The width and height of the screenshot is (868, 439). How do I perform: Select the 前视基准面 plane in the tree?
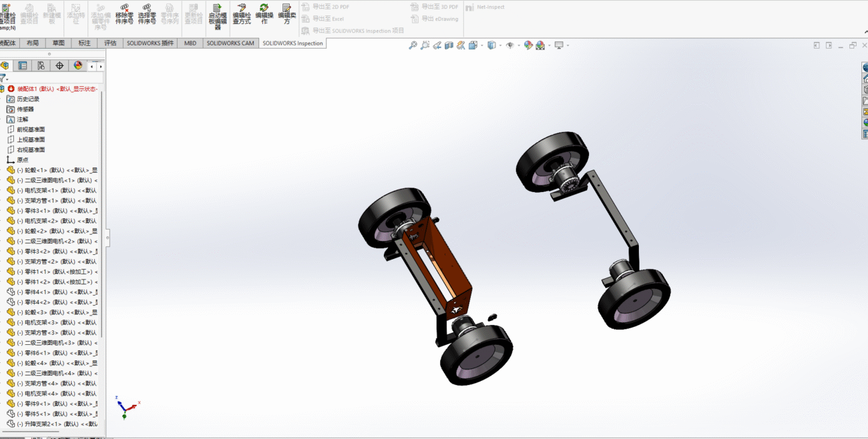31,129
